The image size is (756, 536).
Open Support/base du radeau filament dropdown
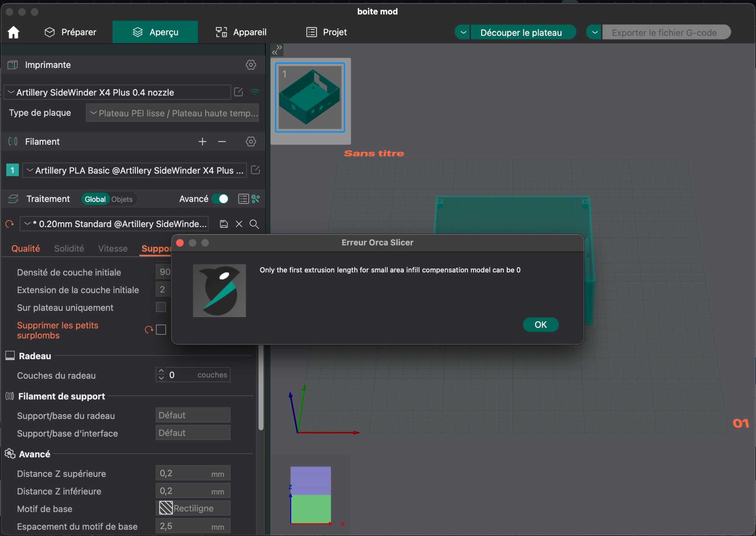point(193,415)
